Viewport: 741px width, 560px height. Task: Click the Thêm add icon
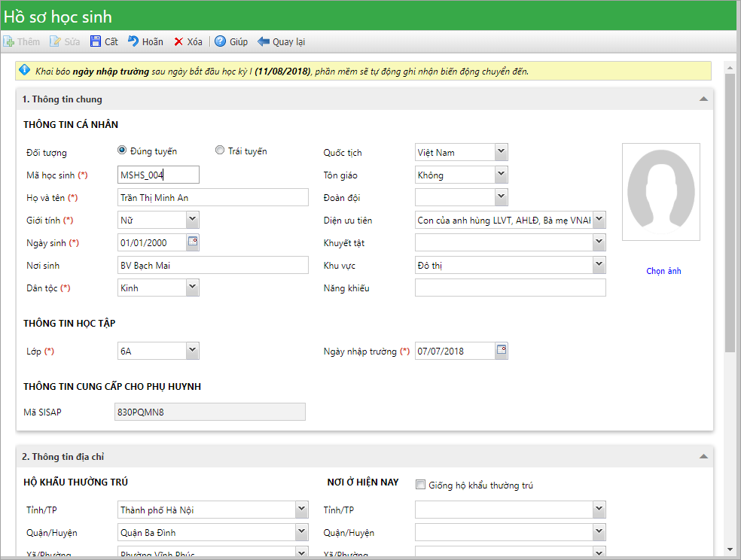pos(8,42)
